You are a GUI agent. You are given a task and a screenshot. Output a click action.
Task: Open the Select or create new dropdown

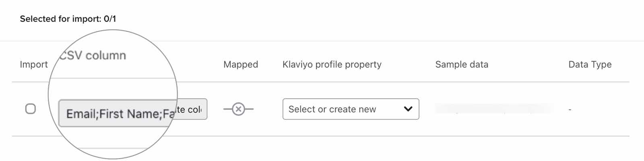click(x=351, y=109)
